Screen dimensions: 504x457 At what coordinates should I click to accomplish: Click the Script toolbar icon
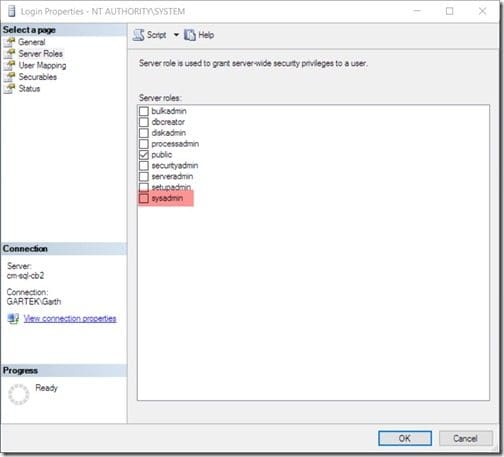tap(138, 35)
